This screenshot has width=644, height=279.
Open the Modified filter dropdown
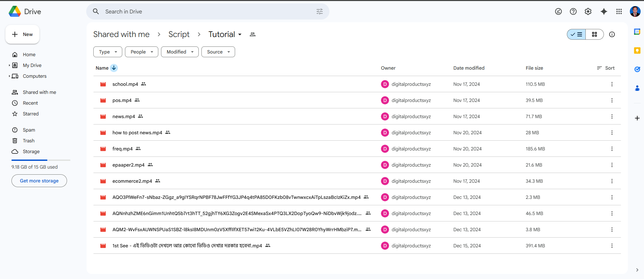[x=180, y=52]
